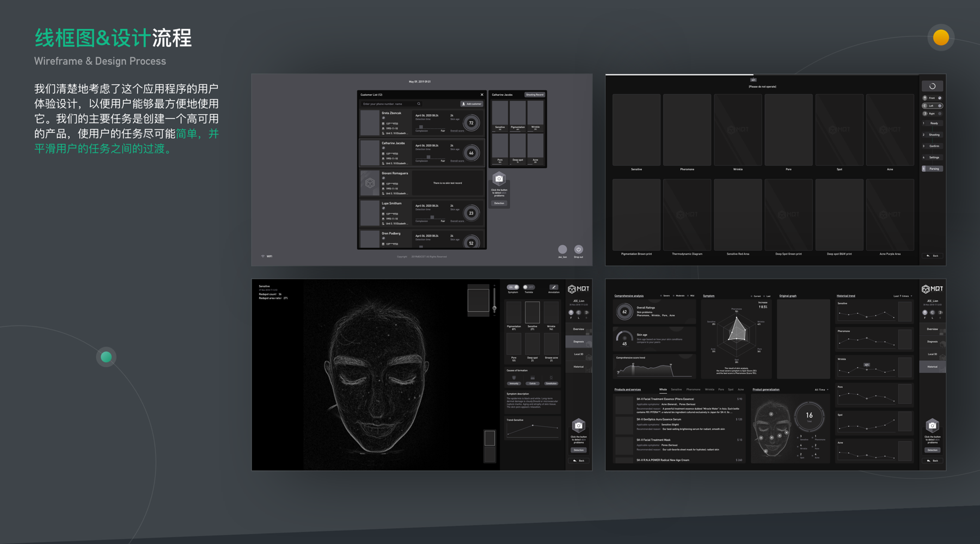Screen dimensions: 980x544
Task: Click the WiFi status icon
Action: (263, 256)
